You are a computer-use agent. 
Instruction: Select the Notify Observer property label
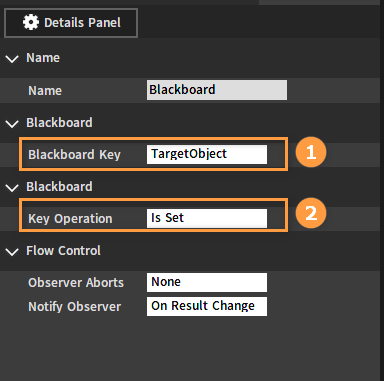[75, 307]
